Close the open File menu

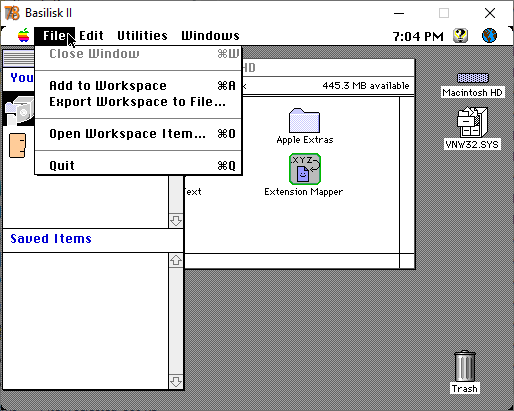(x=54, y=36)
